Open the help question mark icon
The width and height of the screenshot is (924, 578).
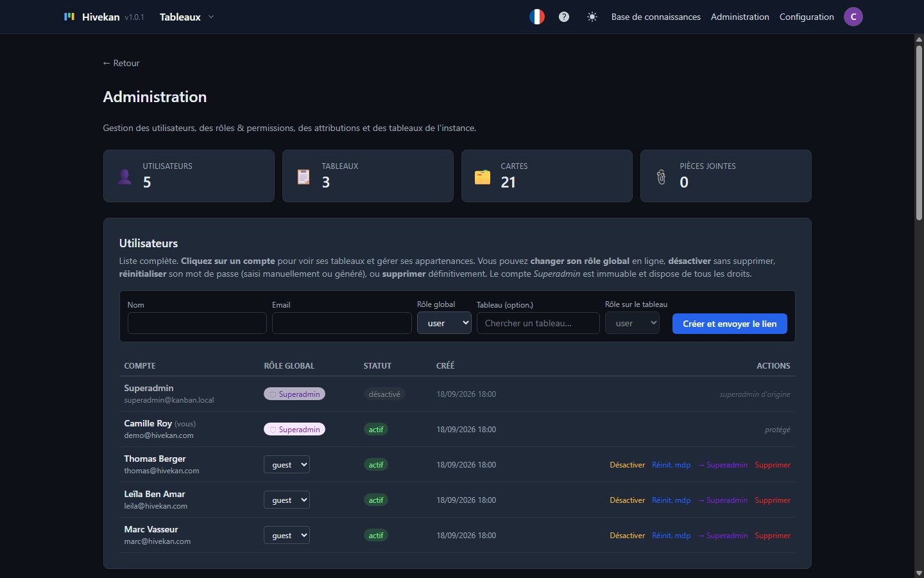[x=564, y=17]
